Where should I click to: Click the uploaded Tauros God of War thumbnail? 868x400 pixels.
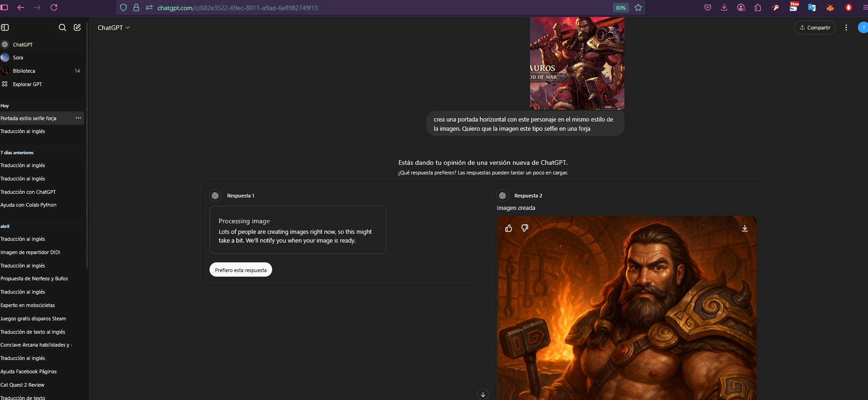click(x=577, y=63)
